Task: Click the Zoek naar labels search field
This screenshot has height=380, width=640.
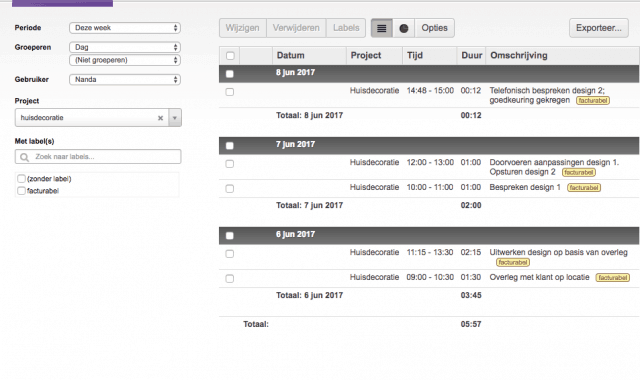Action: click(x=98, y=157)
